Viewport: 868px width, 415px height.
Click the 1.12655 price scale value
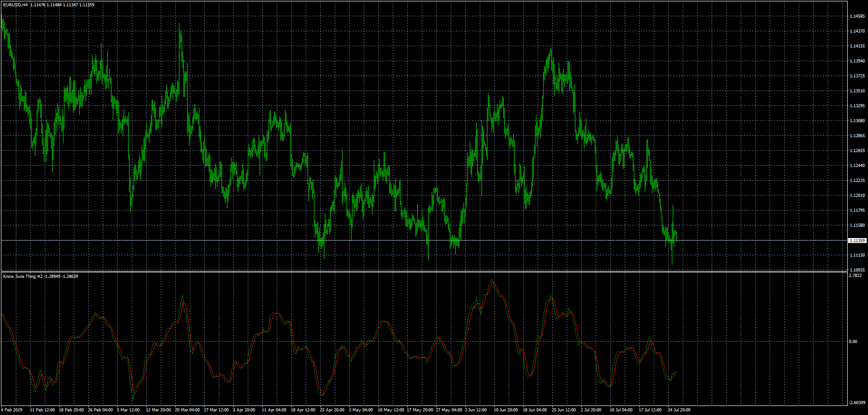pyautogui.click(x=857, y=151)
